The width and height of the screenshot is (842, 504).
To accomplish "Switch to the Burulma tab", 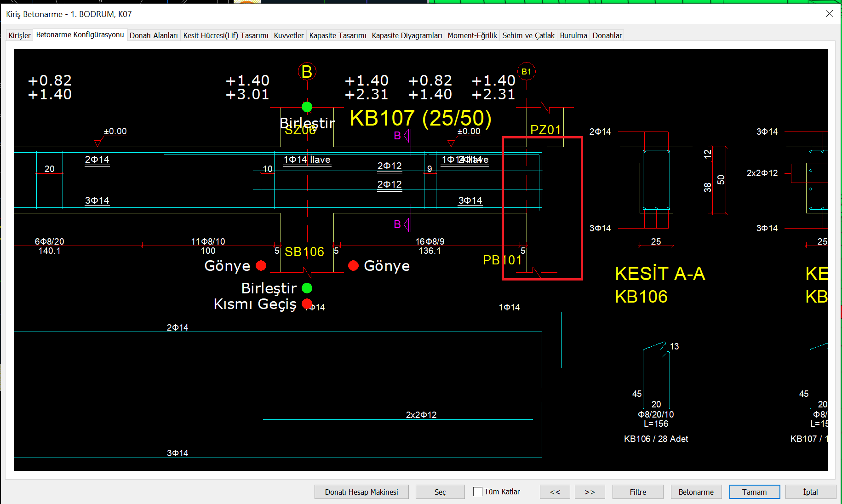I will coord(573,35).
